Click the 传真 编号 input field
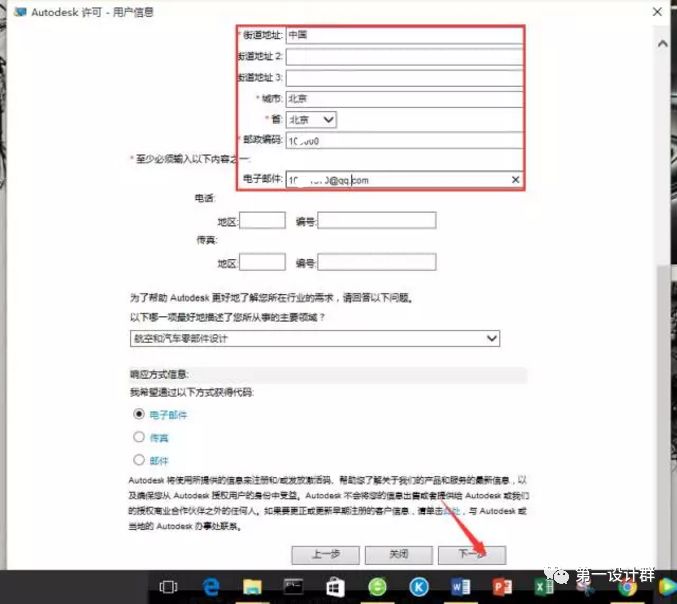Viewport: 677px width, 604px height. pos(377,262)
